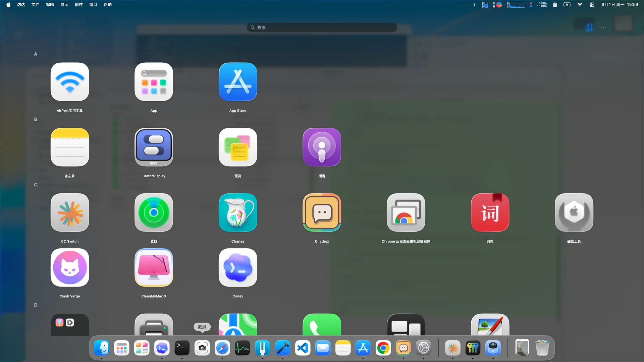Open CC Switch in the C section grid
The height and width of the screenshot is (362, 644).
[70, 213]
